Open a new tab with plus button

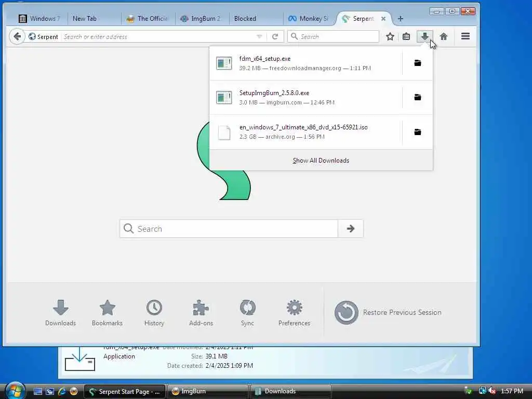point(401,19)
